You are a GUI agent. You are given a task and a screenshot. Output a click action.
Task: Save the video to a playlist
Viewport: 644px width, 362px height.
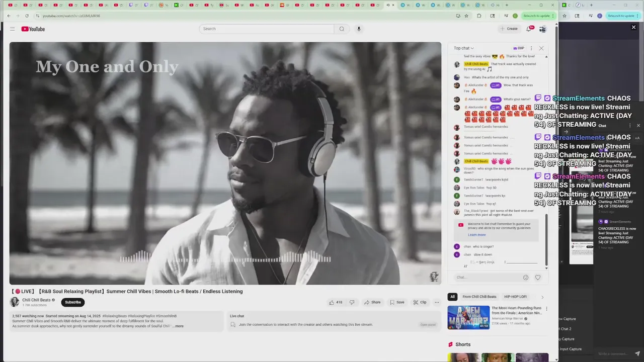tap(397, 302)
